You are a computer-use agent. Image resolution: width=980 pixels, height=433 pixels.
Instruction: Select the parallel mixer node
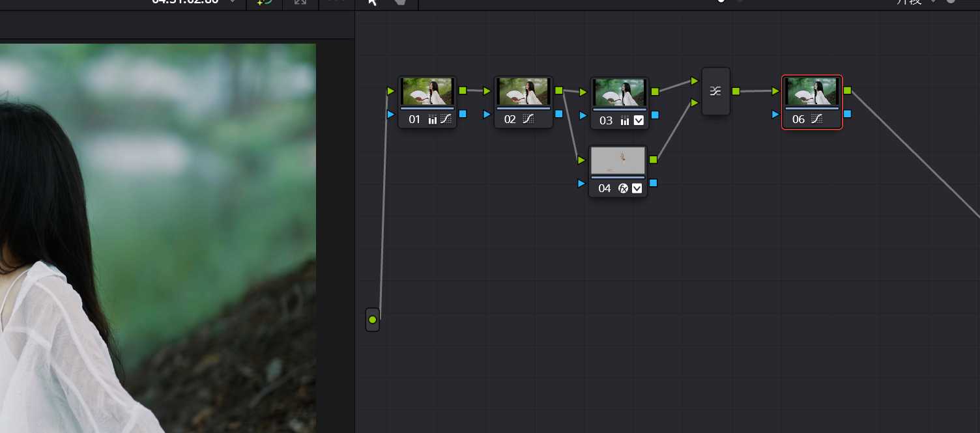click(x=715, y=91)
